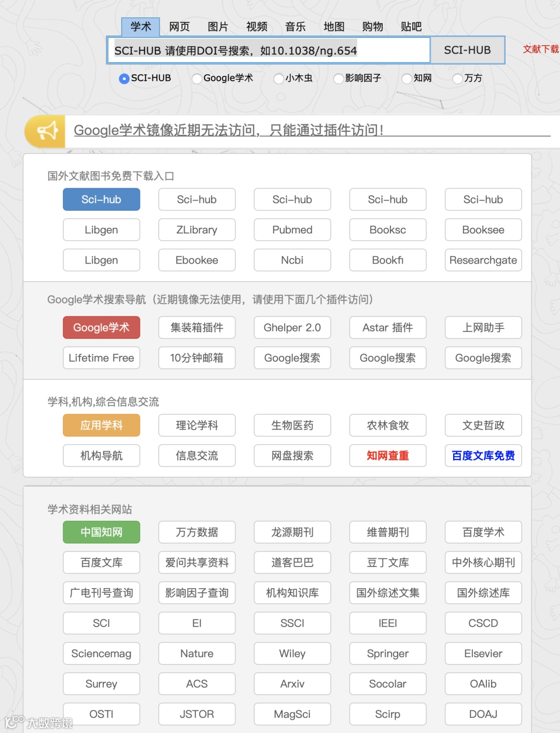The height and width of the screenshot is (733, 560).
Task: Switch to the 学术 search tab
Action: [141, 26]
